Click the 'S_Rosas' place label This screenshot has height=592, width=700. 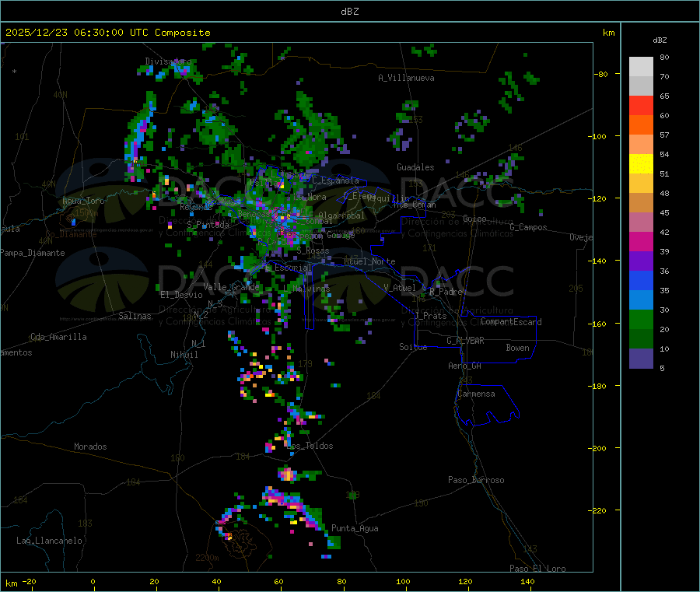coord(313,250)
